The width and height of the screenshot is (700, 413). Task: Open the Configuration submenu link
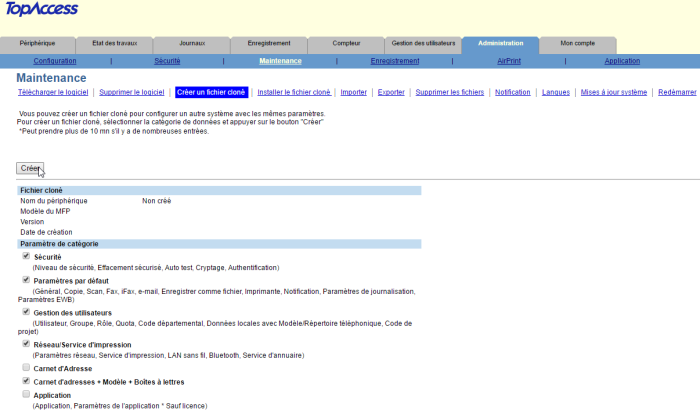click(55, 61)
